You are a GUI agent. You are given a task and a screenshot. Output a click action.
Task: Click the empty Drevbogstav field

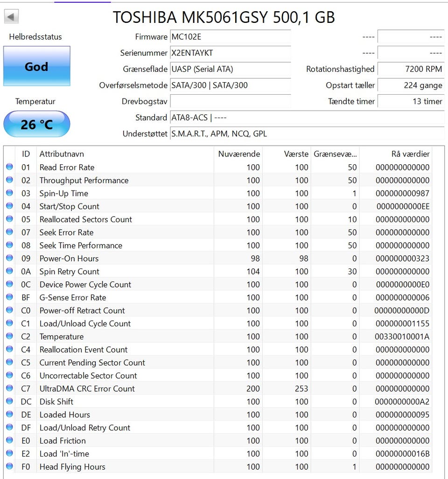tap(230, 101)
